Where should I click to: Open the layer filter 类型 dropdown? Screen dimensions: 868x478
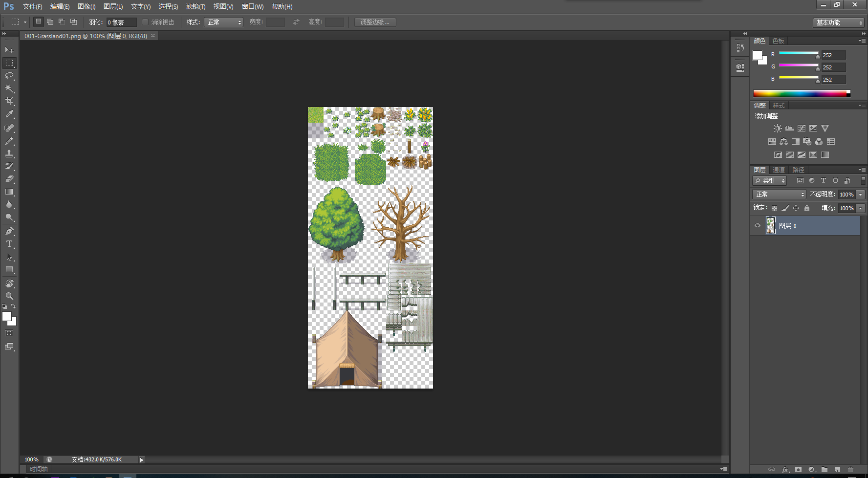coord(769,181)
